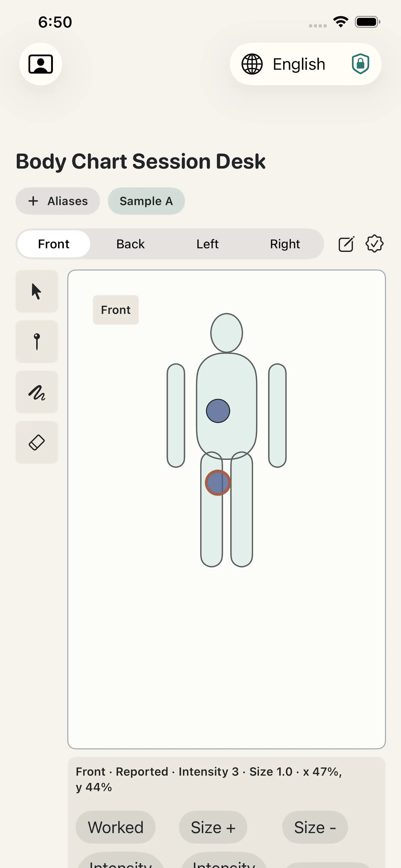Add new Aliases chip
This screenshot has height=868, width=401.
(x=58, y=201)
